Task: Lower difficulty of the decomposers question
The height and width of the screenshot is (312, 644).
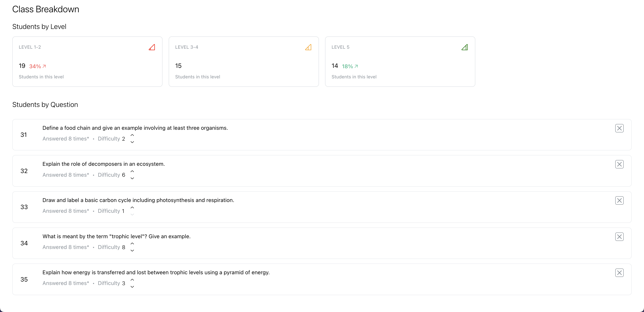Action: coord(132,178)
